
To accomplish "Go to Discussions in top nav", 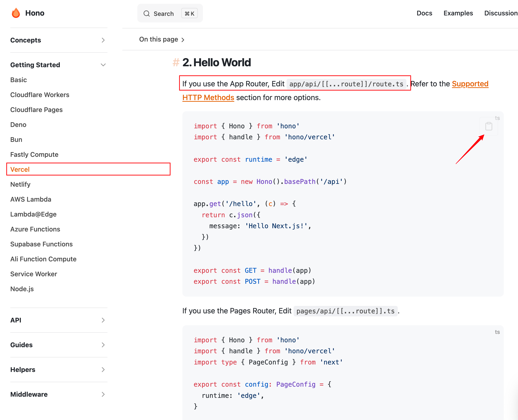I will pyautogui.click(x=500, y=13).
